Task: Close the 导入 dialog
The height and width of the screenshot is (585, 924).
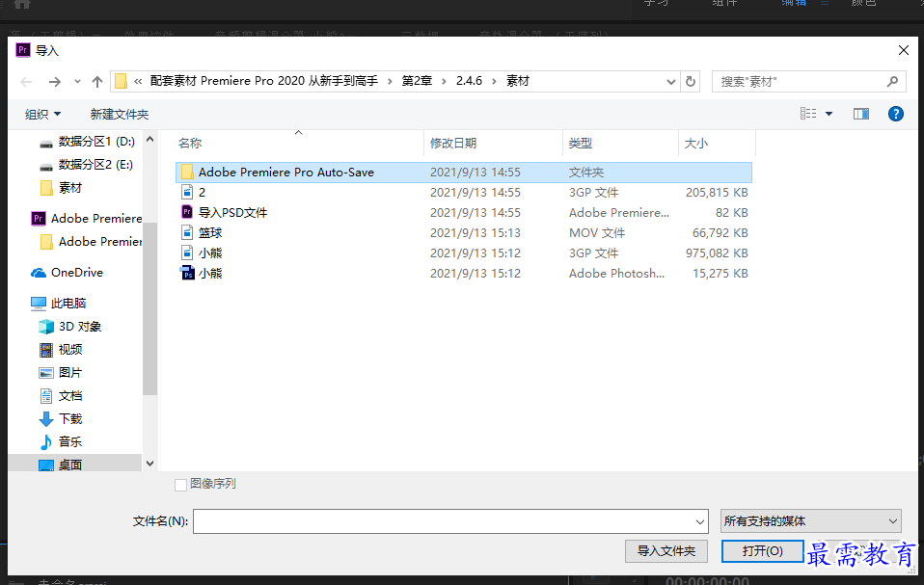Action: [904, 51]
